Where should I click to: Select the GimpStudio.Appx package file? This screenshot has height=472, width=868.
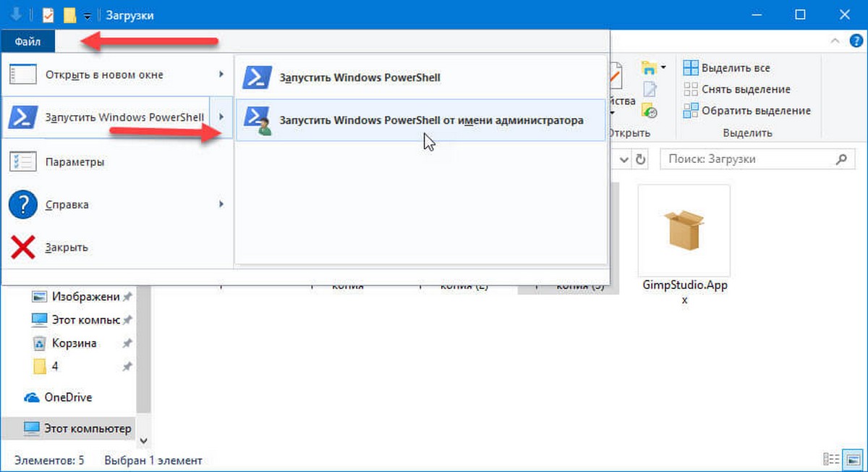tap(684, 246)
